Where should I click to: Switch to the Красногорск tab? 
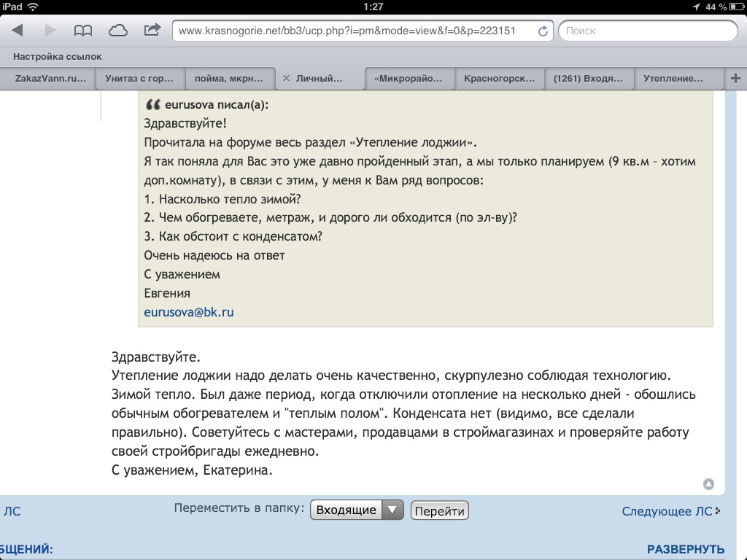(x=499, y=78)
